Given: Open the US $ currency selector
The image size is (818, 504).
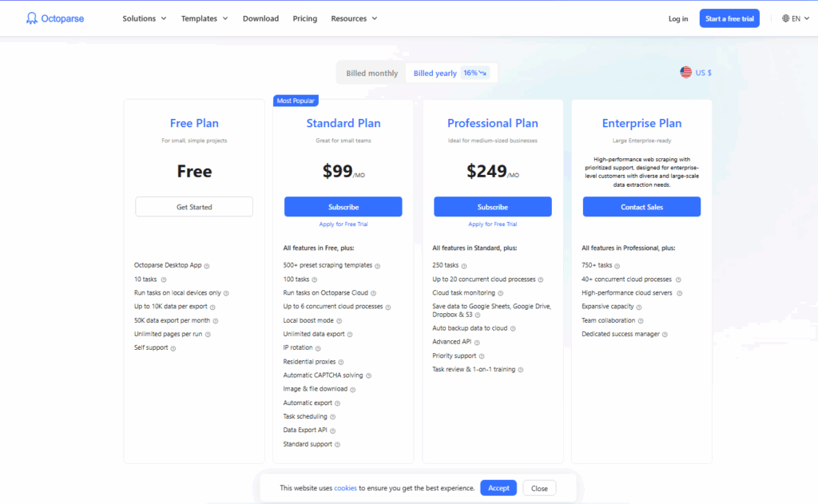Looking at the screenshot, I should click(x=696, y=73).
